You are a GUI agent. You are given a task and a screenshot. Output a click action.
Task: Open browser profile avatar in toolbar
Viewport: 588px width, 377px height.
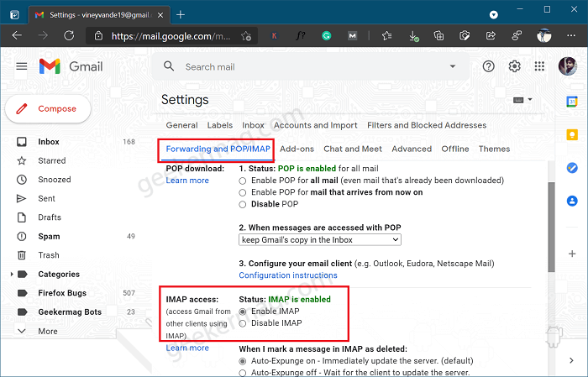(x=543, y=35)
